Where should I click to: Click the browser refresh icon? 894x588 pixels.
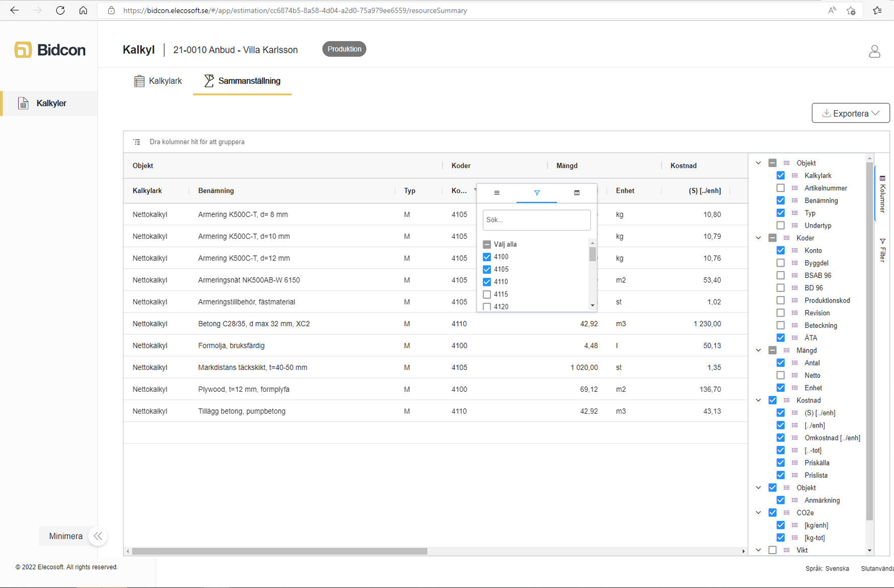click(60, 10)
